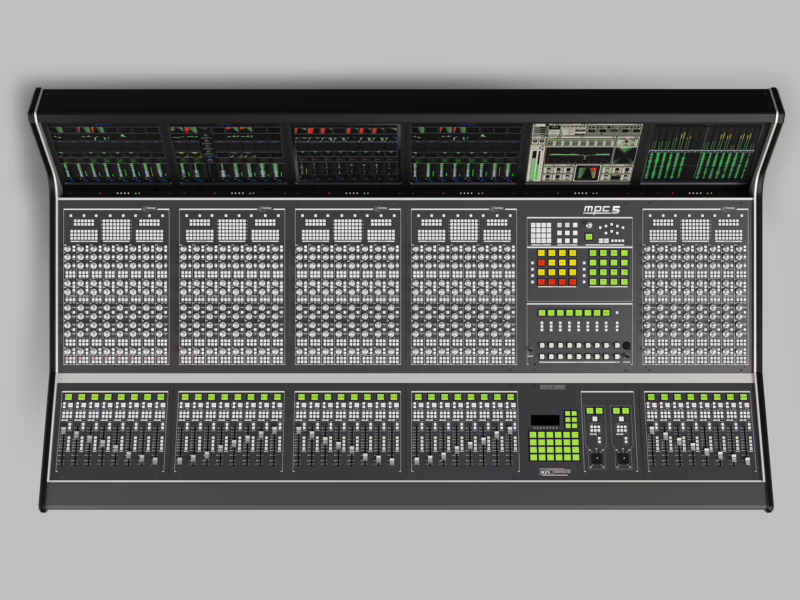The height and width of the screenshot is (600, 800).
Task: Push left green button above the left joystick
Action: (590, 411)
